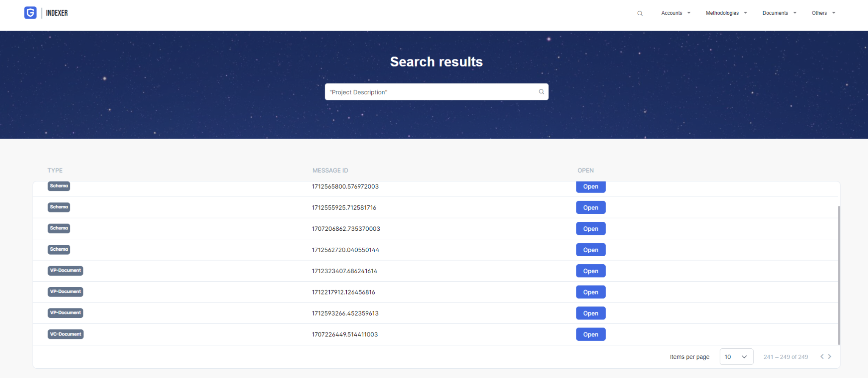Click into the "Project Description" search field
This screenshot has width=868, height=378.
436,92
